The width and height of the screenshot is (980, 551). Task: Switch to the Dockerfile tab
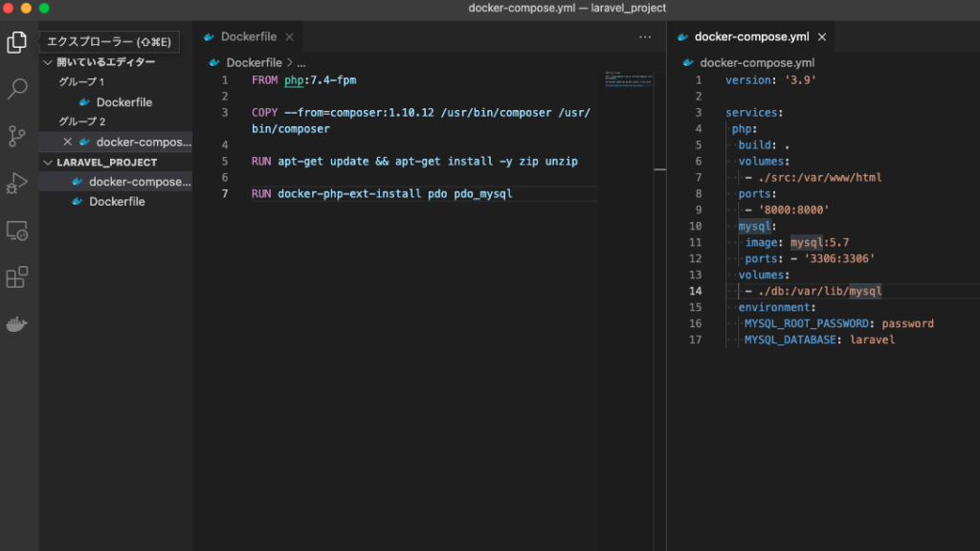click(x=247, y=35)
